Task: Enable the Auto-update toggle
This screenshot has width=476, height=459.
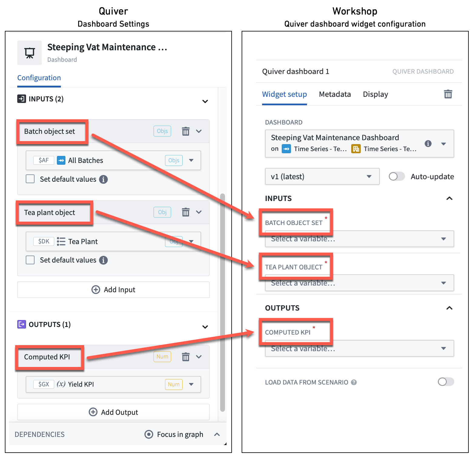Action: click(x=397, y=177)
